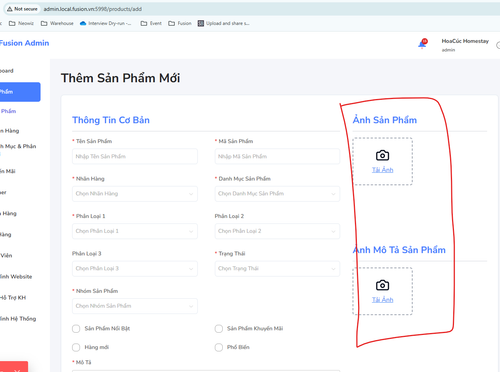Open the Chọn Nhãn Hàng dropdown

(x=135, y=194)
